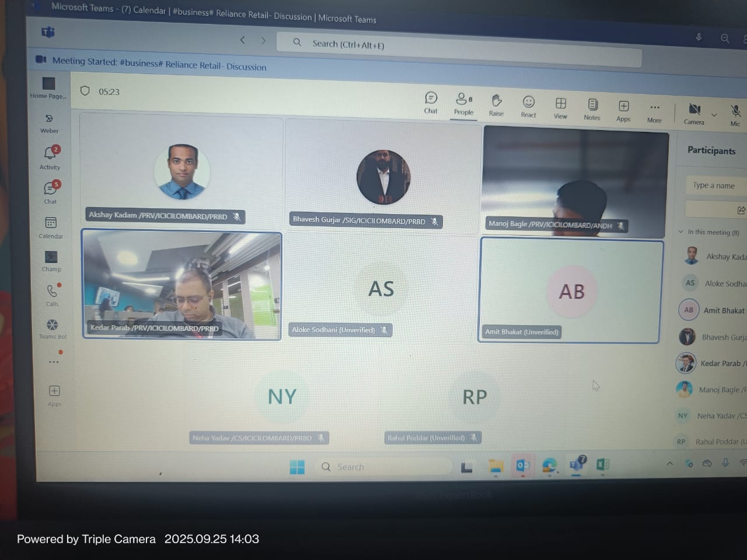The image size is (747, 560).
Task: Collapse the 'In this meeting' list
Action: pyautogui.click(x=681, y=232)
